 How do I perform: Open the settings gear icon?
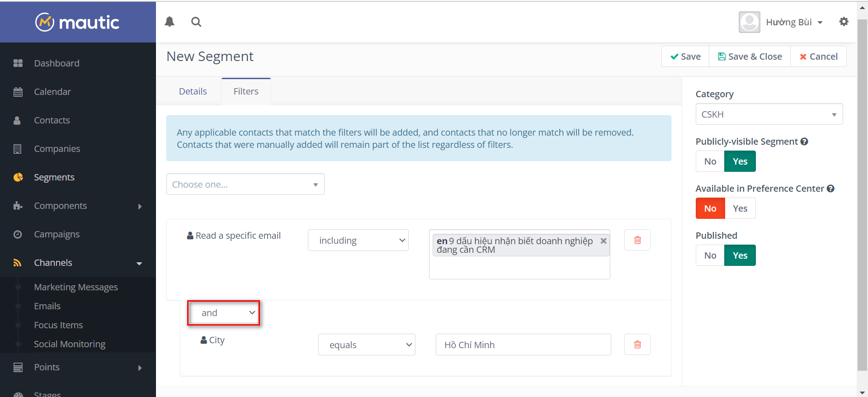tap(844, 22)
